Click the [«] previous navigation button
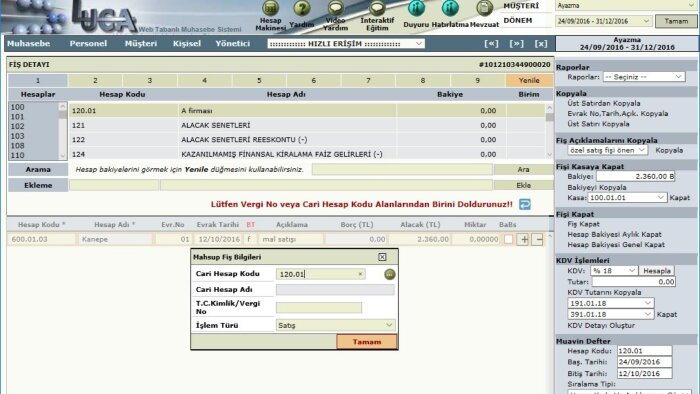Image resolution: width=700 pixels, height=394 pixels. tap(492, 44)
